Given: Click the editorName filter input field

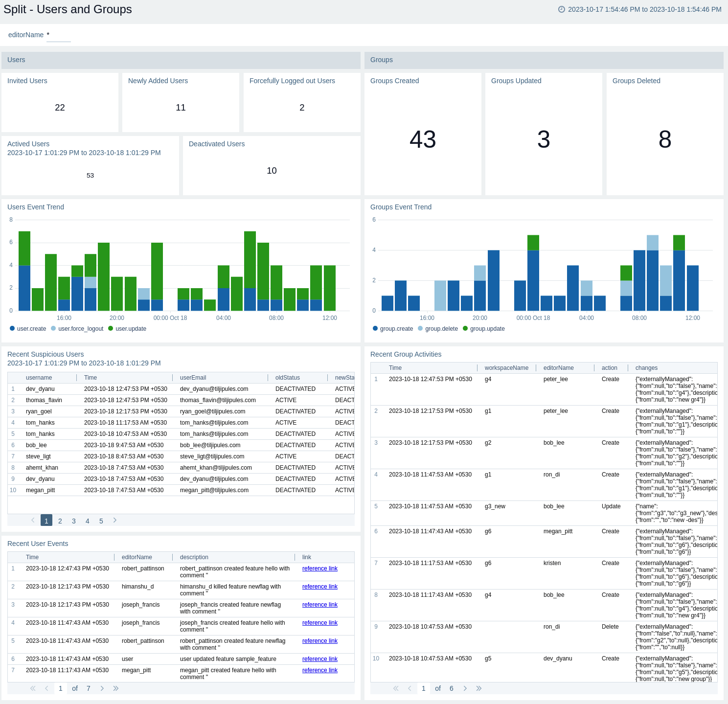Looking at the screenshot, I should pyautogui.click(x=59, y=35).
